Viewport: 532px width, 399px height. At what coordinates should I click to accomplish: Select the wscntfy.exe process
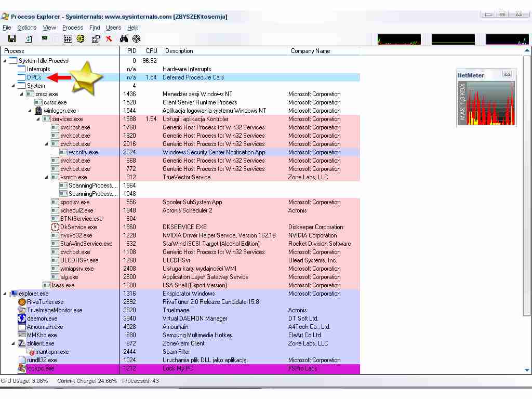[x=180, y=152]
